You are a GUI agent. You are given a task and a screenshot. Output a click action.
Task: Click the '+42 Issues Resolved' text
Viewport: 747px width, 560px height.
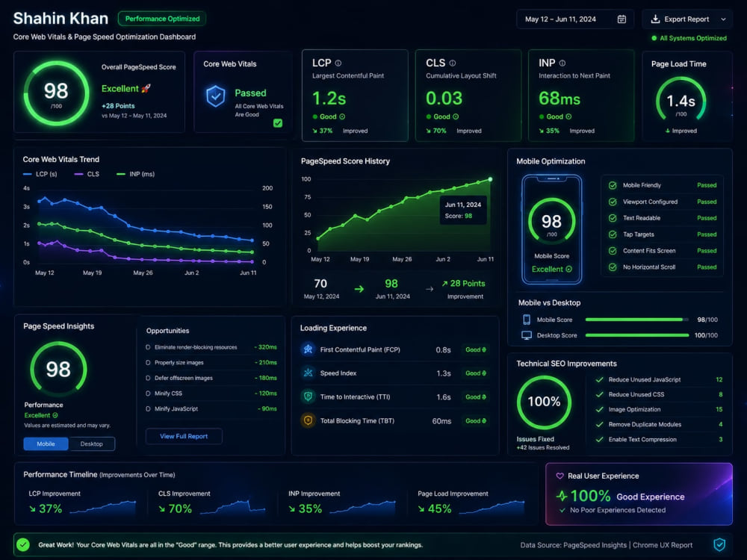(x=543, y=447)
